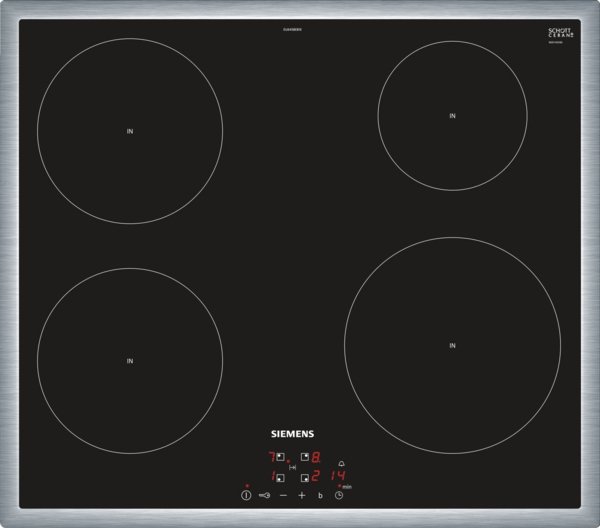The image size is (600, 528).
Task: Click the "IN" label in the top-right zone
Action: click(x=453, y=116)
